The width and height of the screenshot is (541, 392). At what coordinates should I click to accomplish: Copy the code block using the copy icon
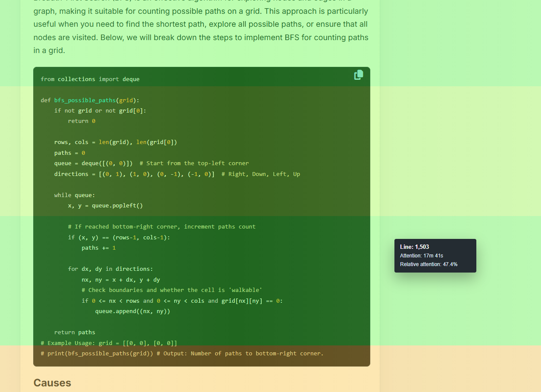[x=359, y=75]
